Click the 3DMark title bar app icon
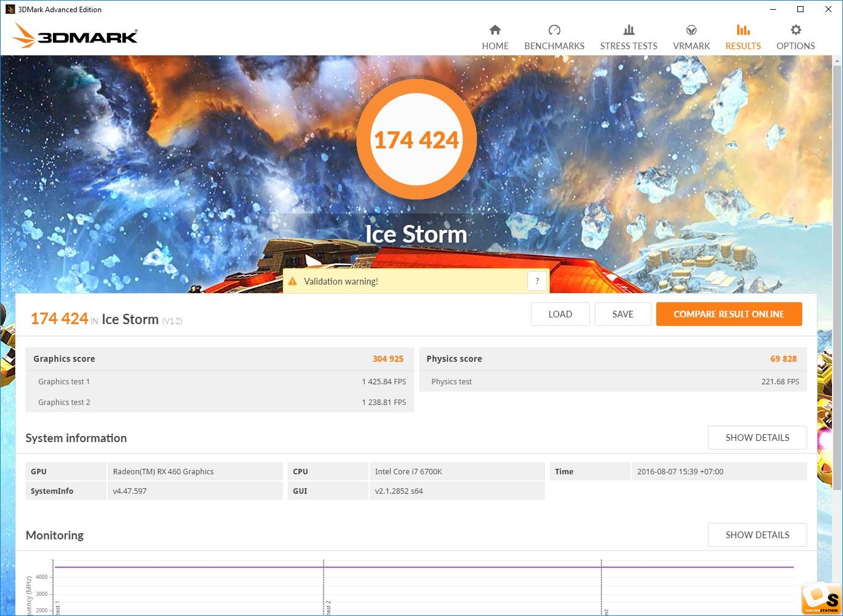This screenshot has width=843, height=616. pos(10,9)
